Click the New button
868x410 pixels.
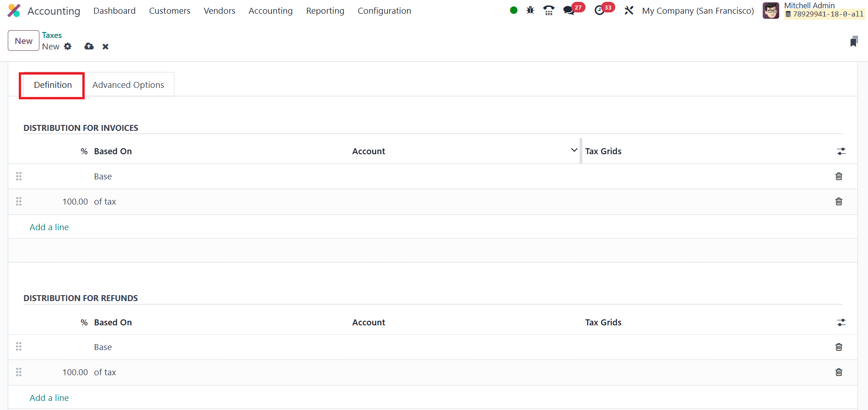pyautogui.click(x=23, y=41)
